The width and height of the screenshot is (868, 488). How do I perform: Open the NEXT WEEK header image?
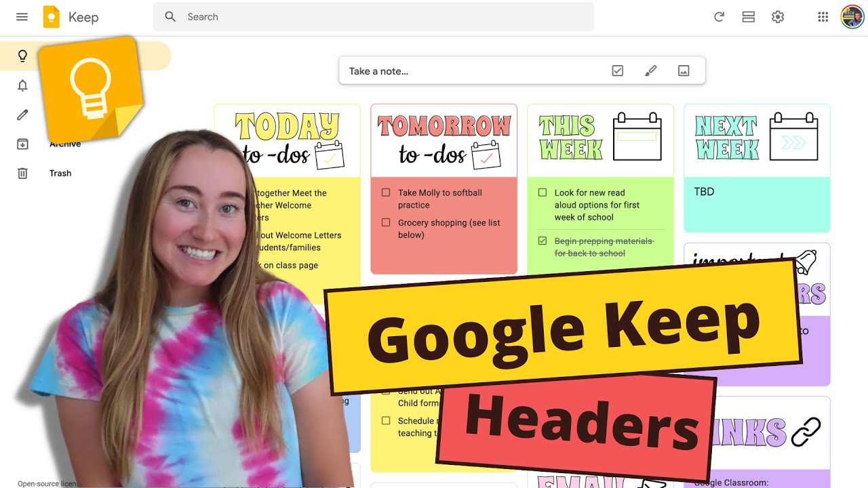757,141
